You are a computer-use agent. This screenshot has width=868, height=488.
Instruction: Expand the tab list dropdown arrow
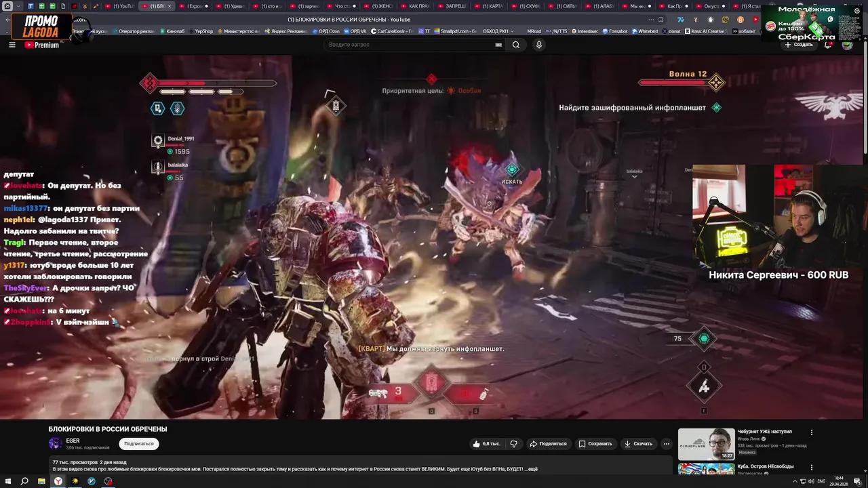click(20, 6)
